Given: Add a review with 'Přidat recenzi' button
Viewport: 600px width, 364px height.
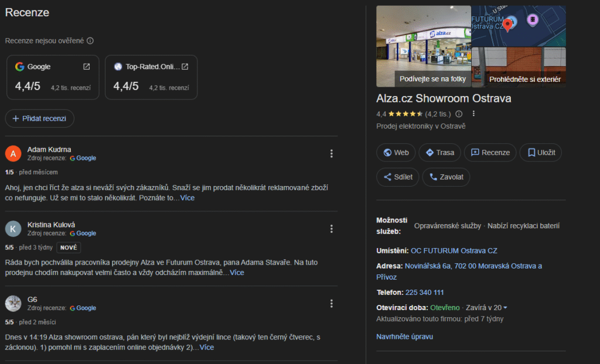Looking at the screenshot, I should pos(39,119).
